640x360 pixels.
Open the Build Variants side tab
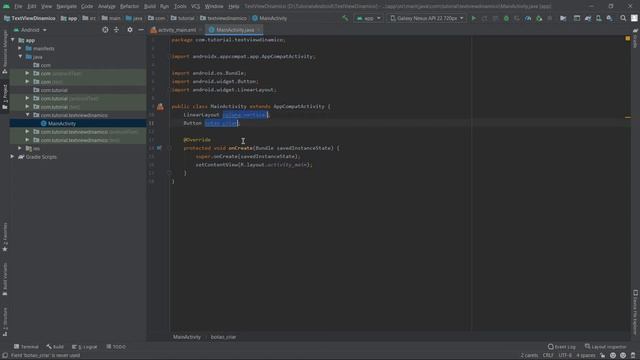click(5, 279)
